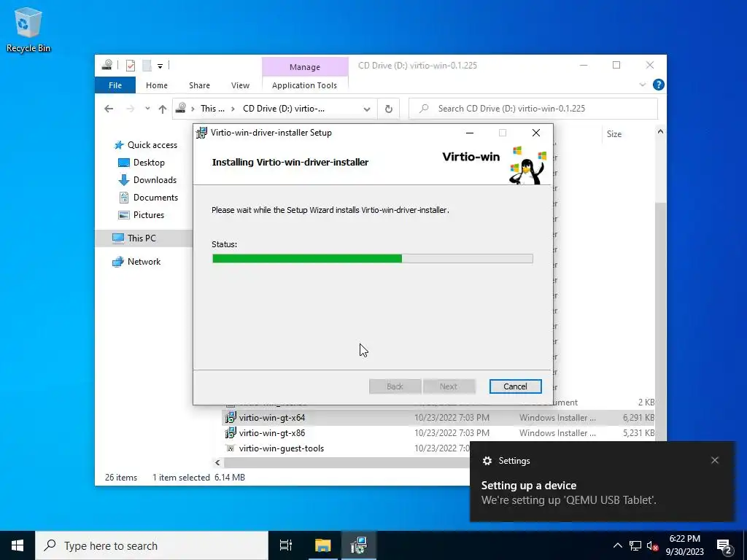Open File Explorer from the taskbar
The image size is (747, 560).
(322, 545)
